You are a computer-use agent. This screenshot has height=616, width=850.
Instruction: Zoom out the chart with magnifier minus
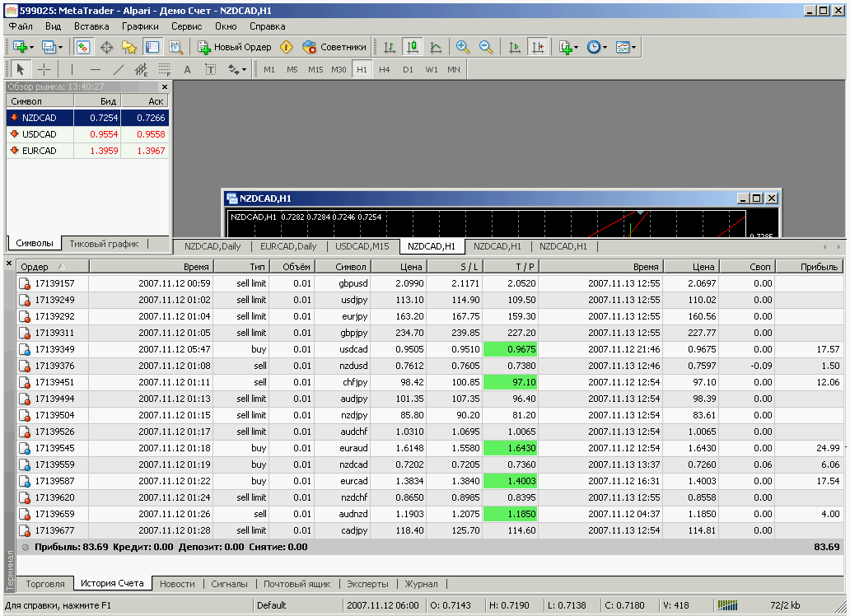click(x=485, y=47)
